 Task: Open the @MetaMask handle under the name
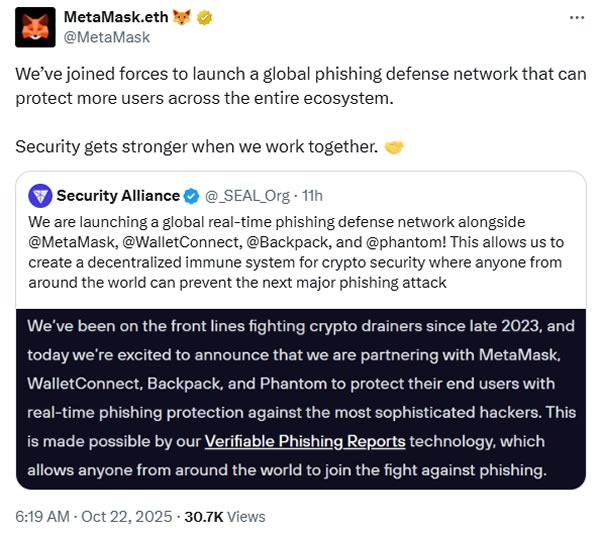[106, 38]
